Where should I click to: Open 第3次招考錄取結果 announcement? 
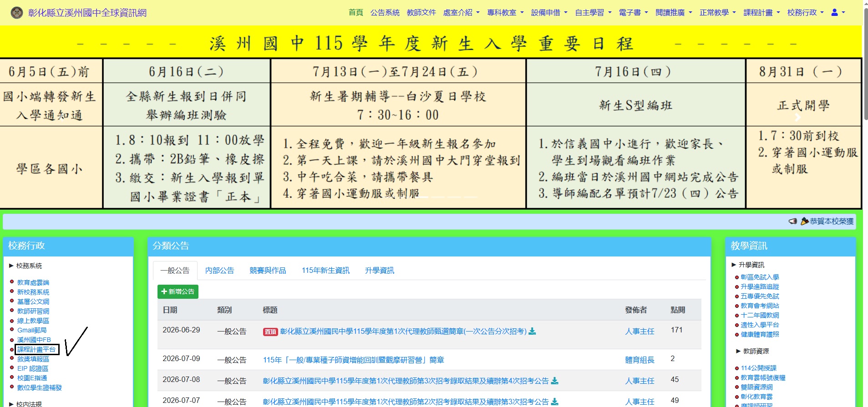406,381
